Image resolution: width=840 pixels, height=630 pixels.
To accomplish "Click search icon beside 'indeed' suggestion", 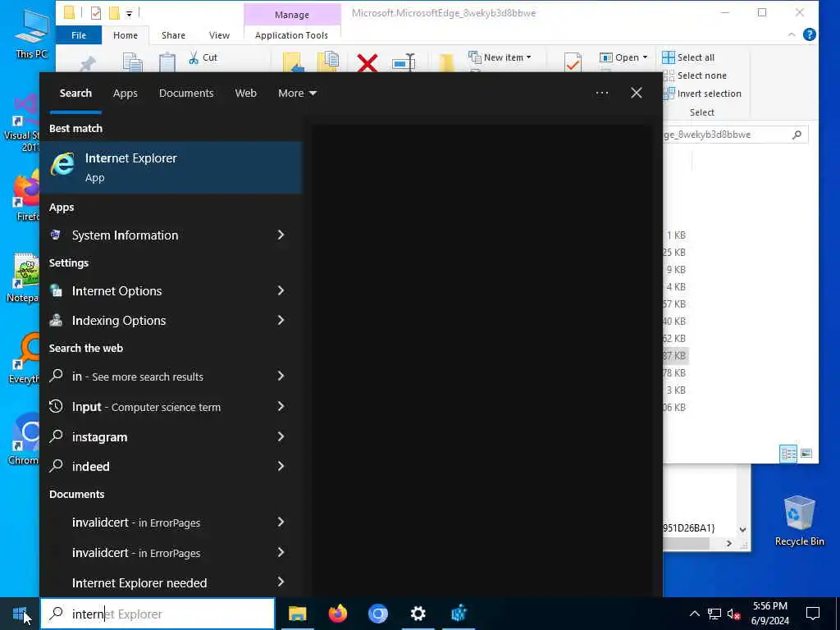I will (56, 466).
